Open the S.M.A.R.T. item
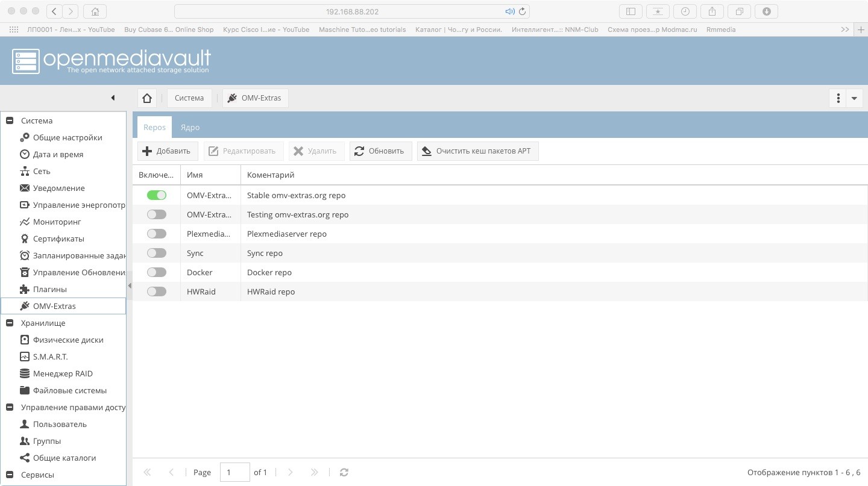This screenshot has height=486, width=868. pyautogui.click(x=51, y=357)
